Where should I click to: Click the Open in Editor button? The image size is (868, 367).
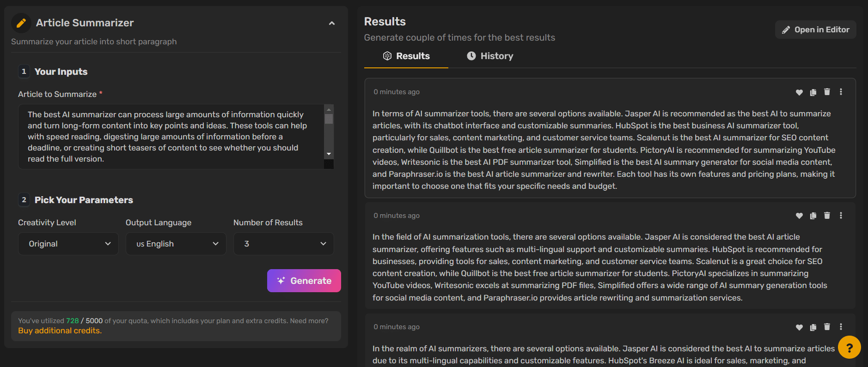coord(815,29)
